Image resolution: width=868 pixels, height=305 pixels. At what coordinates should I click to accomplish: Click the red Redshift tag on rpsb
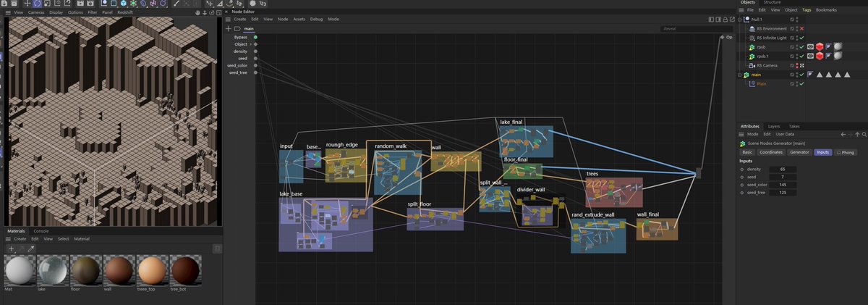coord(820,46)
